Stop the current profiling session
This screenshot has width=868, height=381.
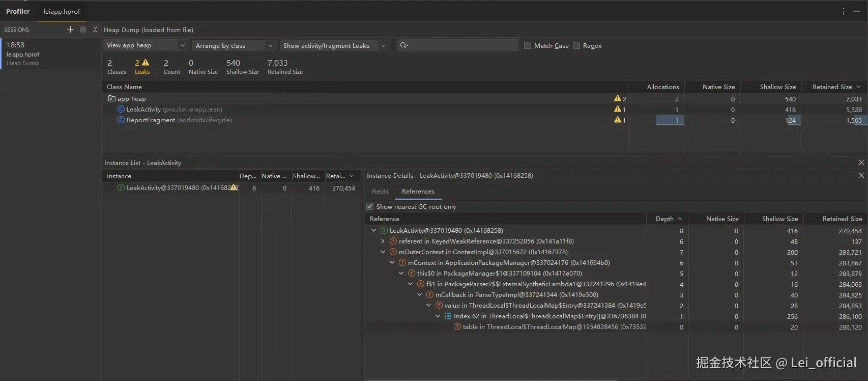(83, 30)
